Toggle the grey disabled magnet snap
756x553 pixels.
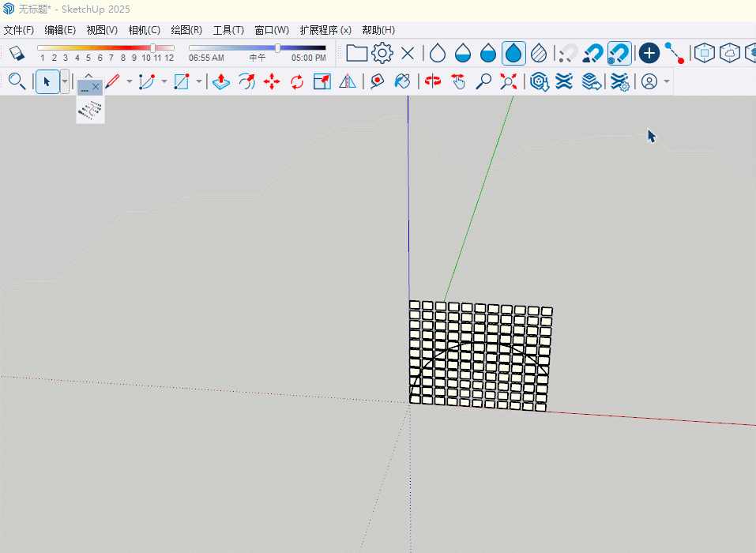click(568, 53)
